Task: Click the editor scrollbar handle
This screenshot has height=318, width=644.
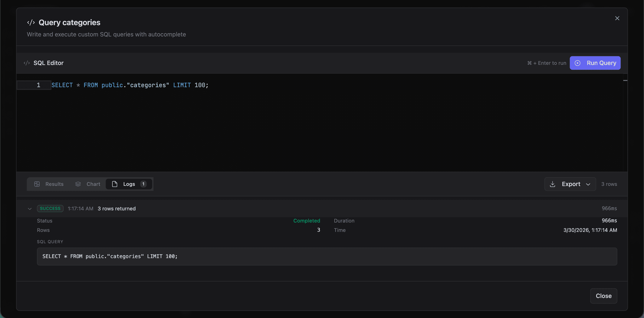Action: click(625, 80)
